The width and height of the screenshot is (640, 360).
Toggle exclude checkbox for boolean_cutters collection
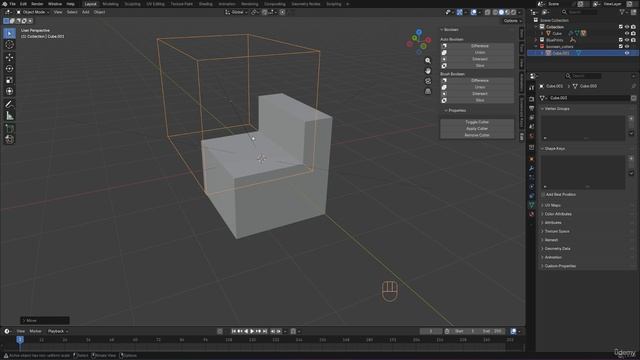coord(621,46)
